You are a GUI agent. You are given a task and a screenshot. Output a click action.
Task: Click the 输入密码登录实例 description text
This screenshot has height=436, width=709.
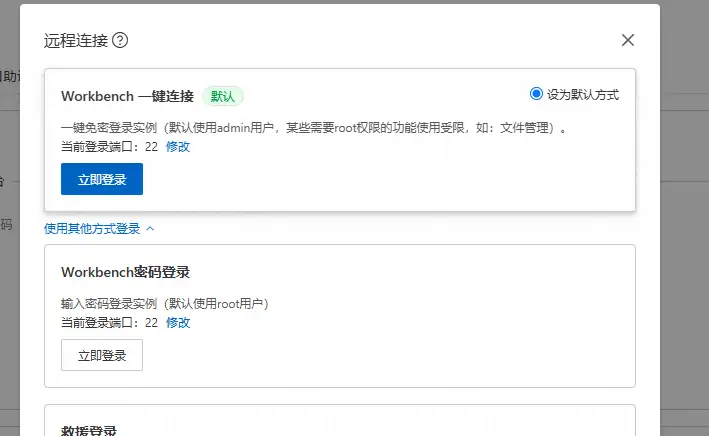165,303
